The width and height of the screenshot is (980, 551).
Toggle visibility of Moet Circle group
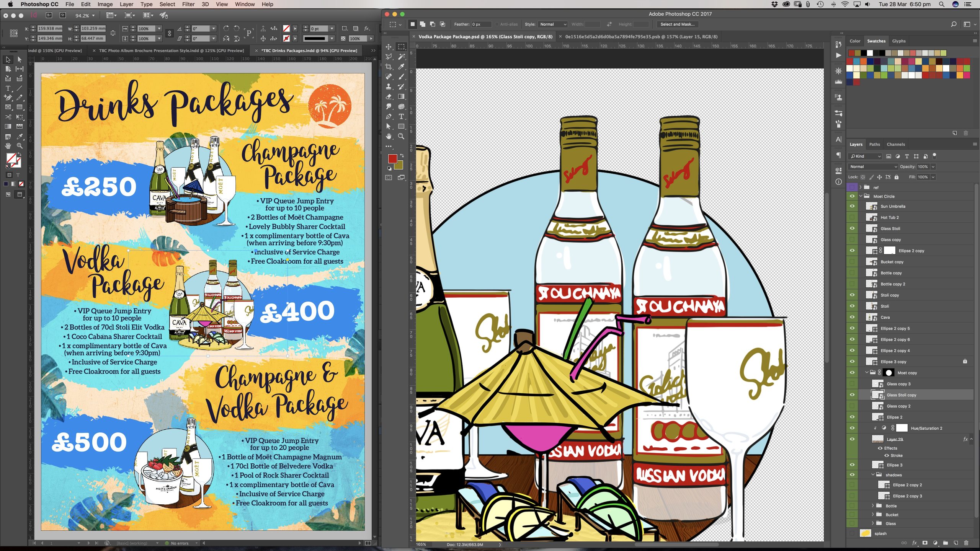[x=852, y=196]
